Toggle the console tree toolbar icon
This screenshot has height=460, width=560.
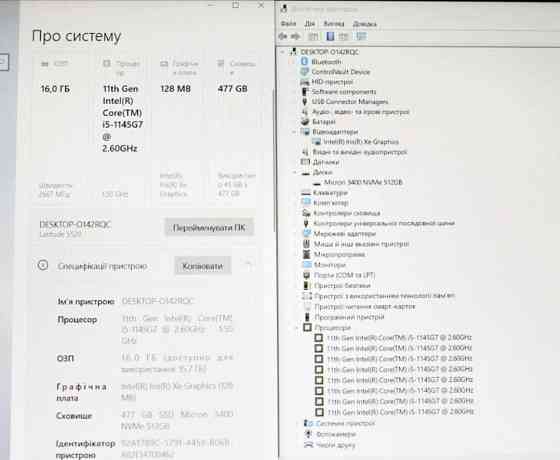point(313,36)
